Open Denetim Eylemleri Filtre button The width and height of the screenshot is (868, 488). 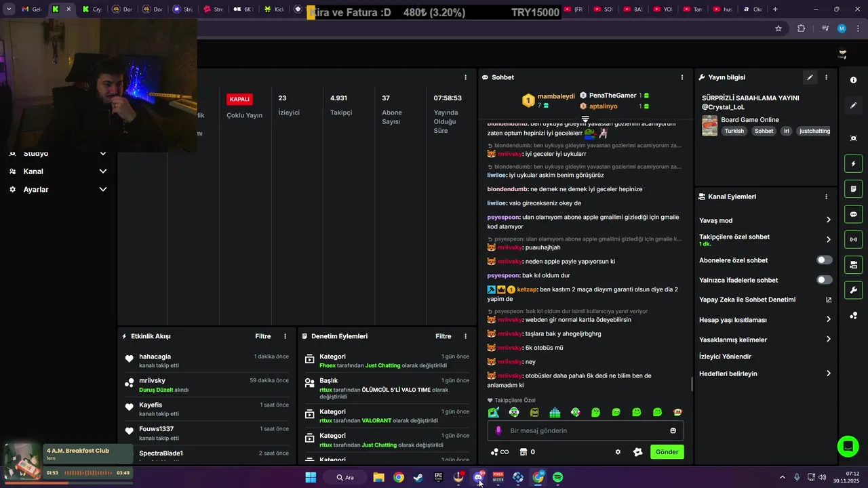[x=443, y=336]
